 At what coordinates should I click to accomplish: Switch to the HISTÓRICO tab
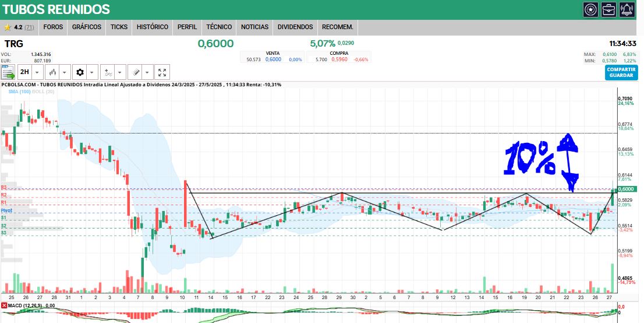[153, 27]
